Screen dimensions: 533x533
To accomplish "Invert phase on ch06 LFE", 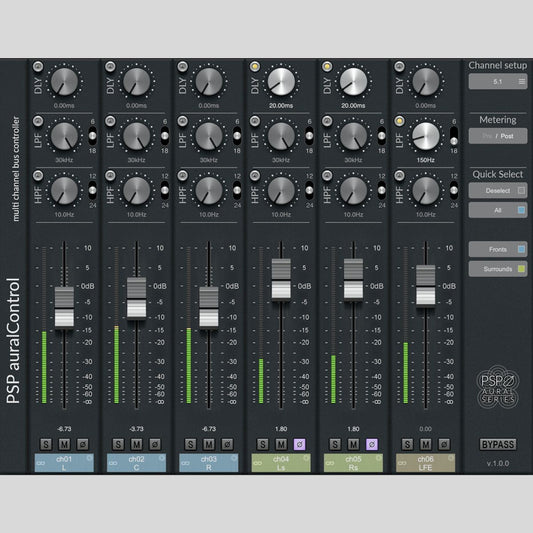I will pos(444,444).
